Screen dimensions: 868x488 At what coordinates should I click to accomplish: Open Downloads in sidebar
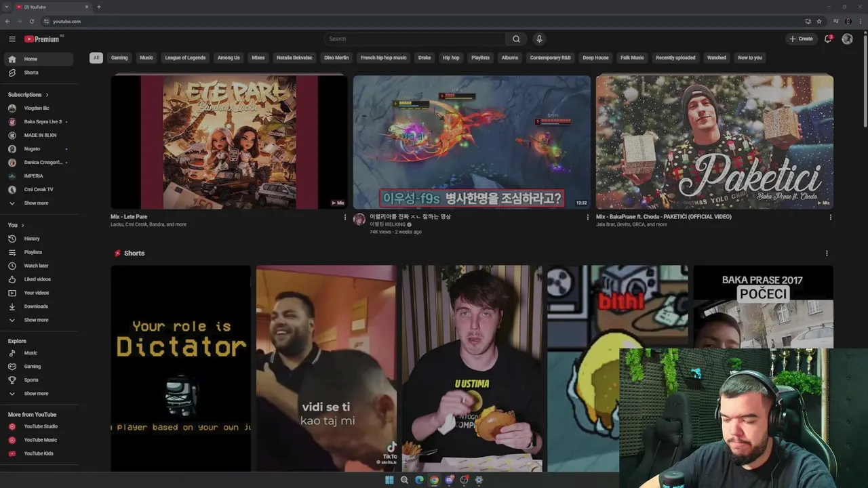pos(39,306)
